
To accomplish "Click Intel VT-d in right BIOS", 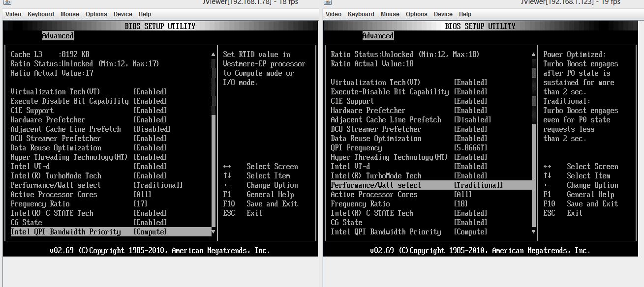I will coord(350,167).
